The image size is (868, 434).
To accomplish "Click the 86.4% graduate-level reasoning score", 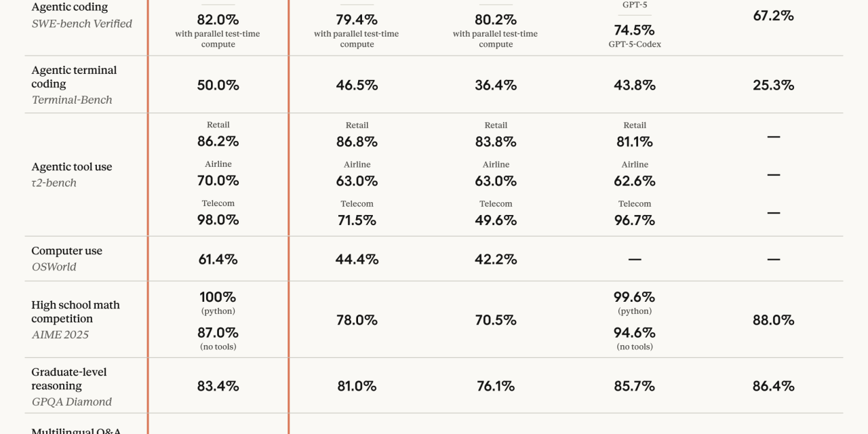I will point(773,387).
